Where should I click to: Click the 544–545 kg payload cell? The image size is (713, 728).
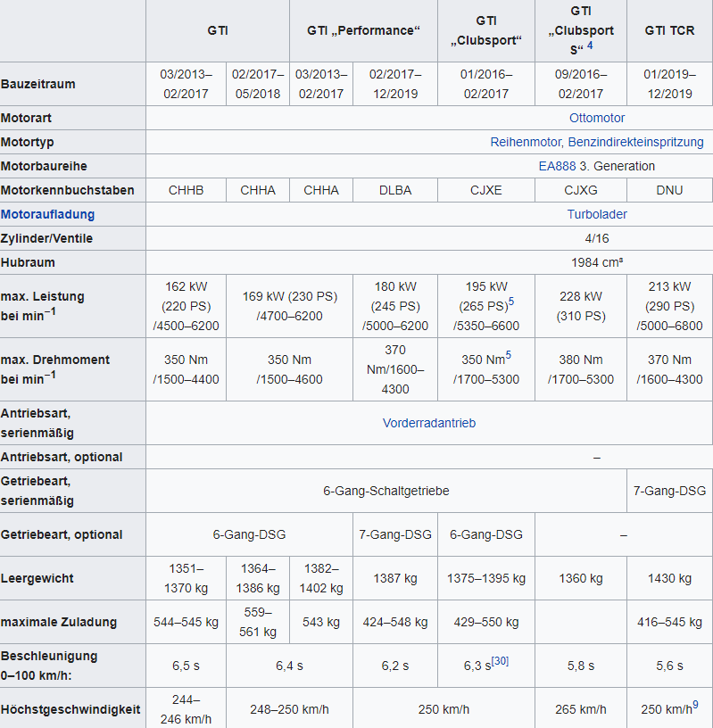click(186, 622)
